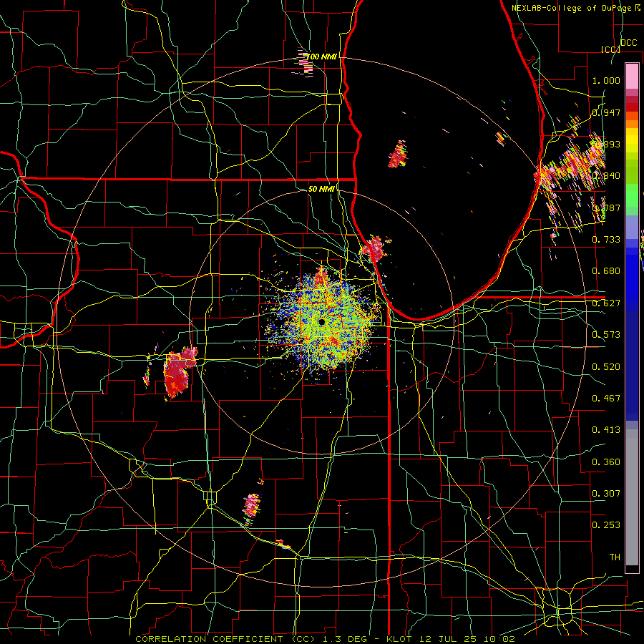Select the 0.360 scale value

[x=606, y=462]
